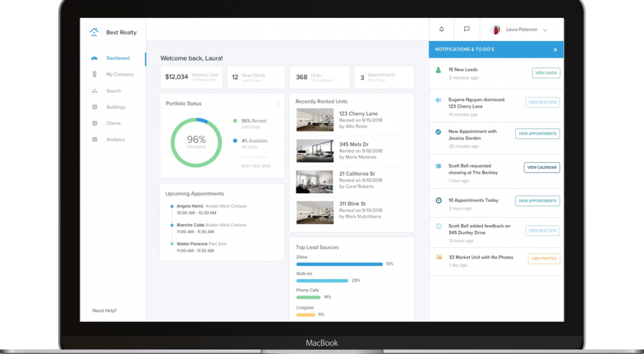Click the green person icon for New Leads
This screenshot has height=354, width=644.
(x=438, y=70)
